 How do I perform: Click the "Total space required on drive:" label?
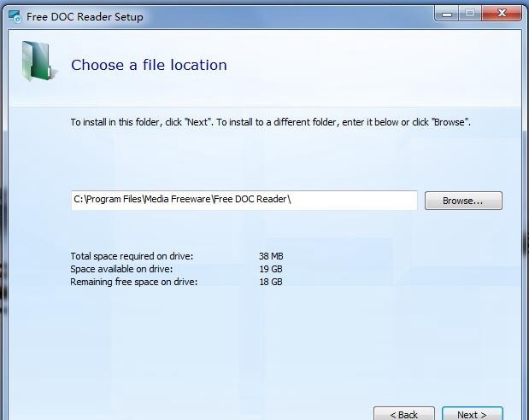point(132,256)
